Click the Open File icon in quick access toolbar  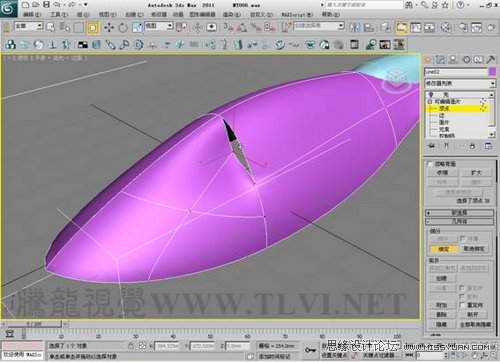coord(36,5)
